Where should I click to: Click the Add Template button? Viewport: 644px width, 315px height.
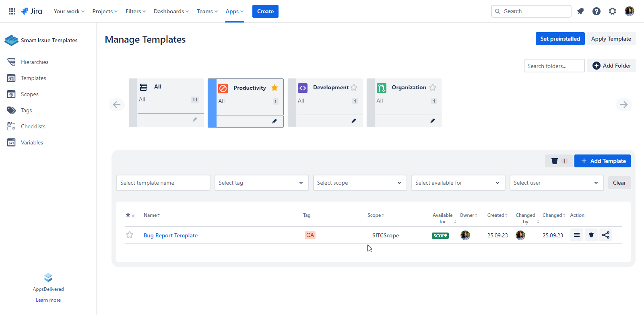pos(602,161)
